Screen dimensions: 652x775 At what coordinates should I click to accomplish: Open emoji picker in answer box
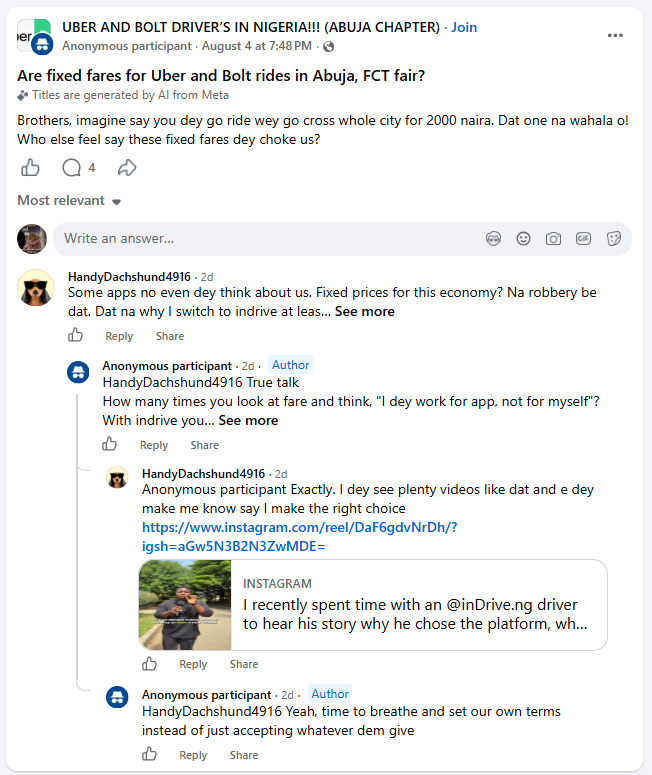[x=523, y=239]
